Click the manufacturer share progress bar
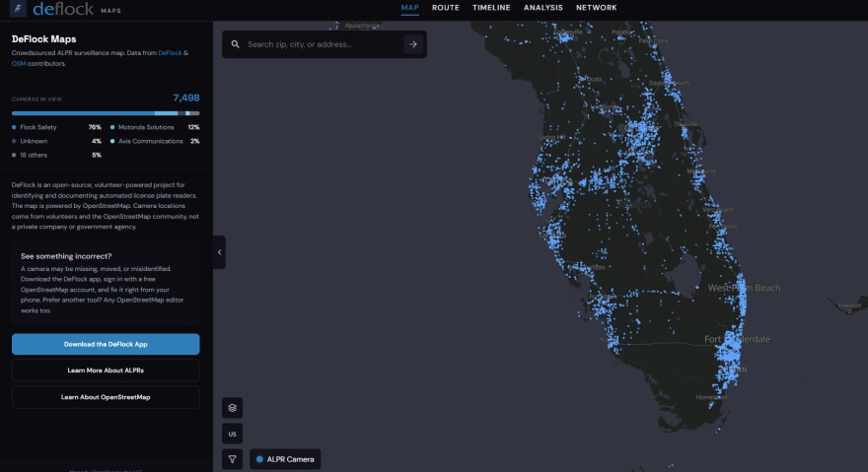868x472 pixels. click(106, 113)
